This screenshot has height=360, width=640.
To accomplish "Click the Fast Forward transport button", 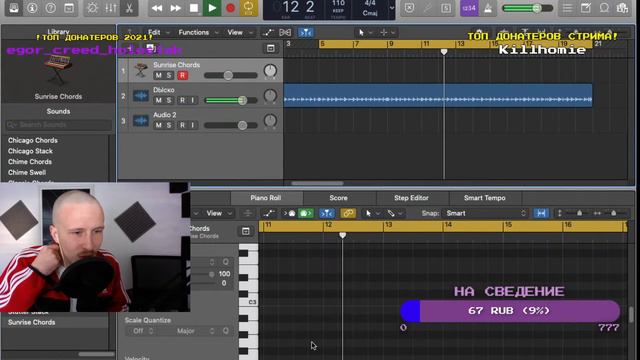I will click(x=176, y=8).
